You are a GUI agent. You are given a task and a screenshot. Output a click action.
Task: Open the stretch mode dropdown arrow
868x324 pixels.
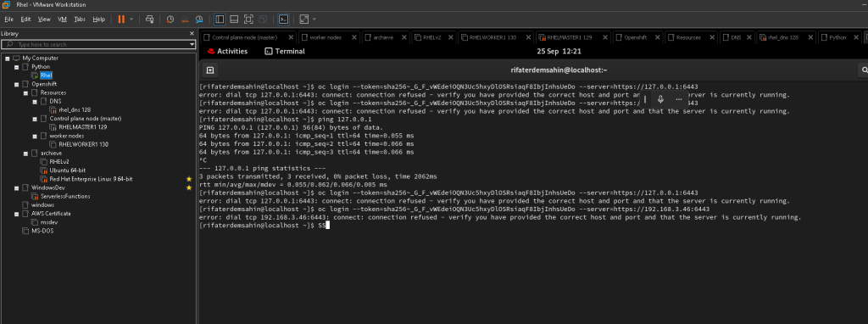tap(314, 19)
